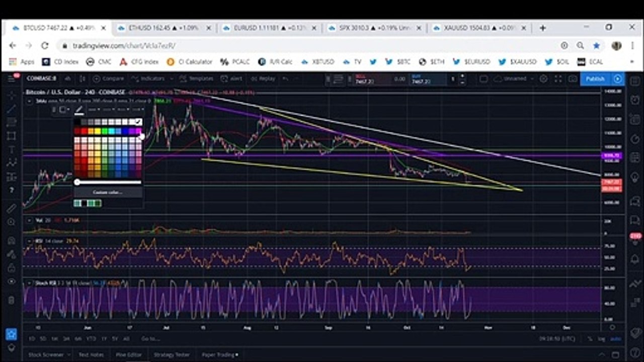Remove drawings with the trash icon

11,300
